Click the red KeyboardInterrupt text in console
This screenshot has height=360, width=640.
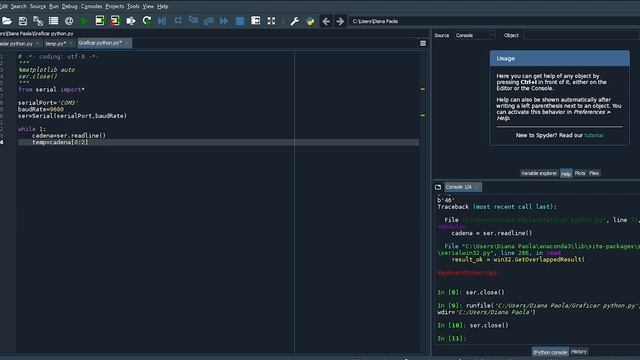pos(467,273)
